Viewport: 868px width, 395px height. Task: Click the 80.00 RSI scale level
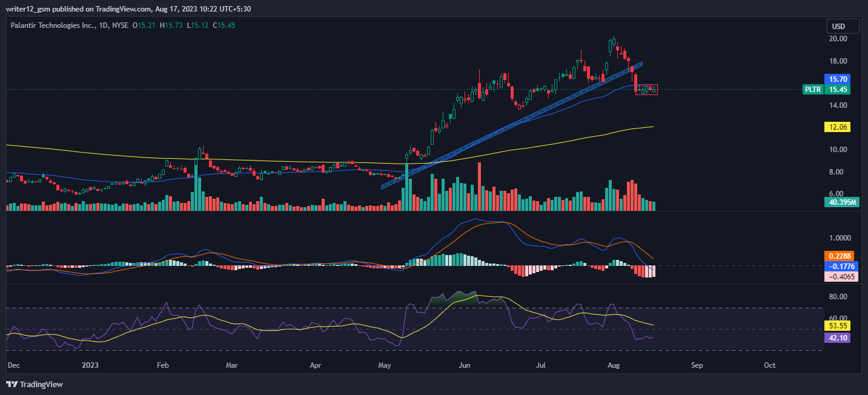click(x=838, y=296)
